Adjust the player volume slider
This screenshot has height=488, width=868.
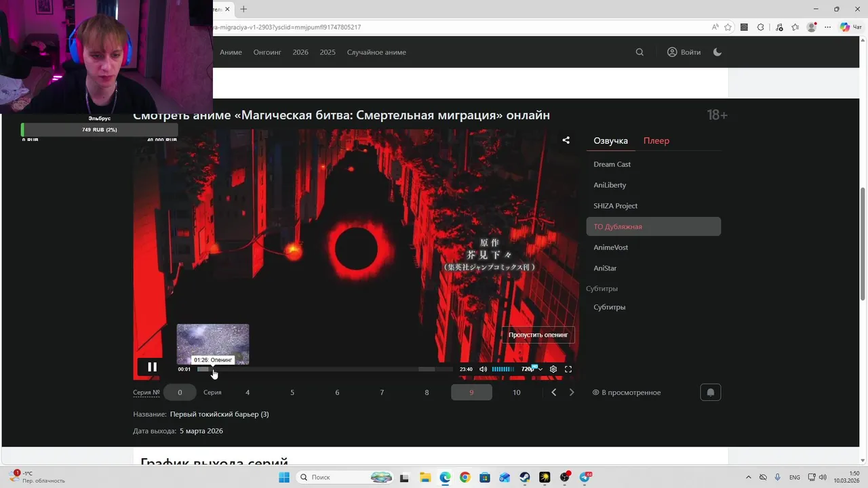(502, 369)
